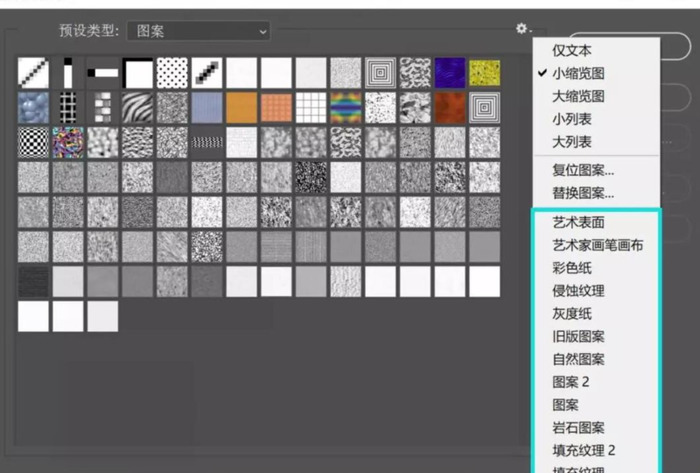Viewport: 700px width, 473px height.
Task: Load the 图案 2 pattern set
Action: coord(571,382)
